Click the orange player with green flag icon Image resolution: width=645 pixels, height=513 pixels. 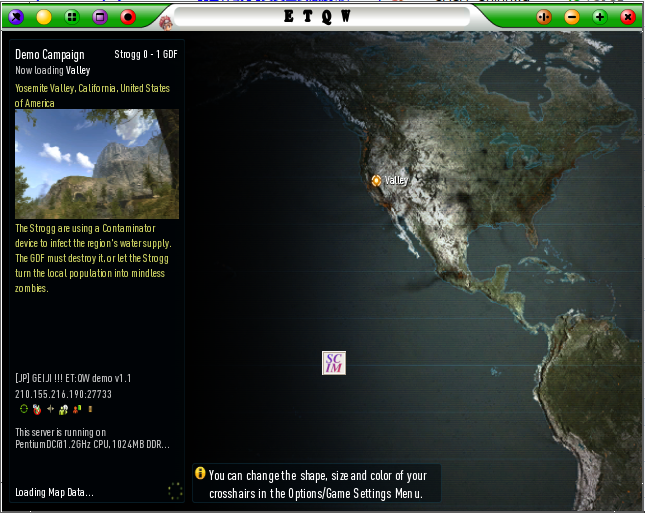tap(77, 409)
